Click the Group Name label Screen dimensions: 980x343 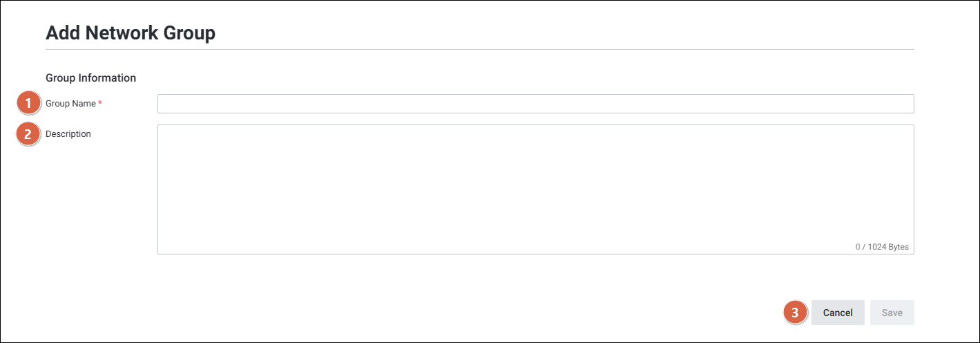coord(70,104)
